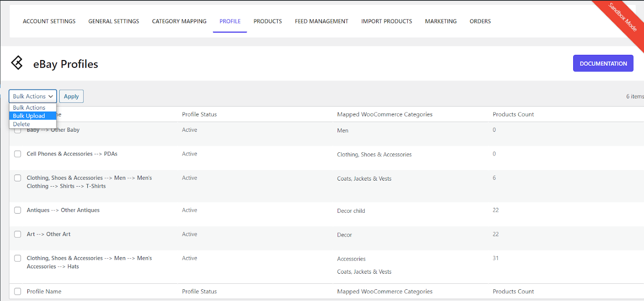Image resolution: width=644 pixels, height=301 pixels.
Task: Click the products count 6 for T-Shirts
Action: [494, 178]
